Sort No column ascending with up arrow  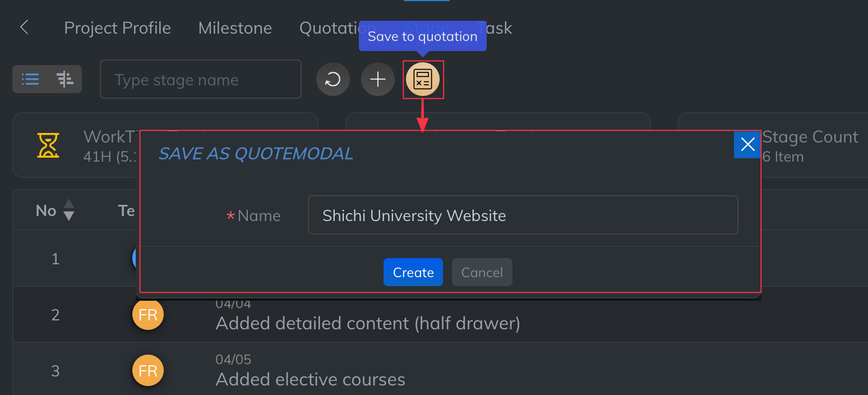point(69,204)
